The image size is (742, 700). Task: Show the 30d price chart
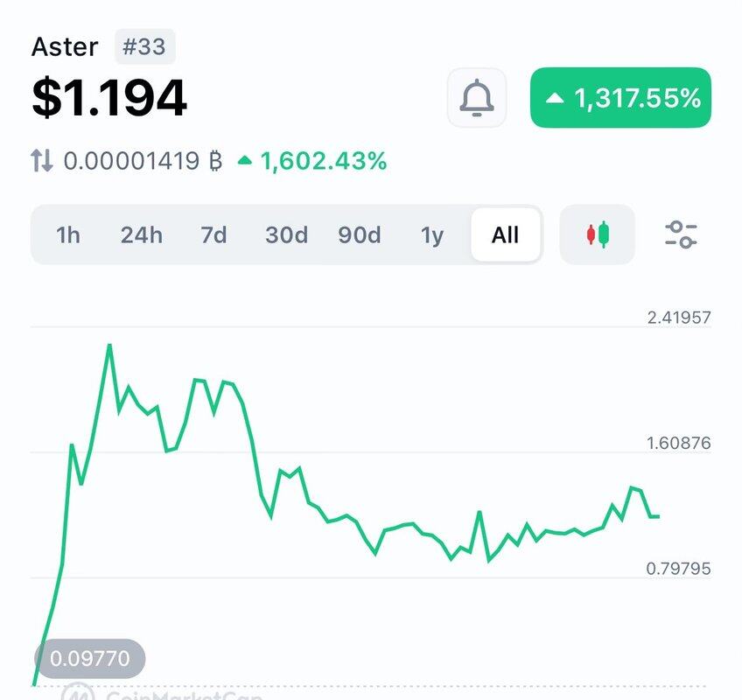tap(286, 234)
